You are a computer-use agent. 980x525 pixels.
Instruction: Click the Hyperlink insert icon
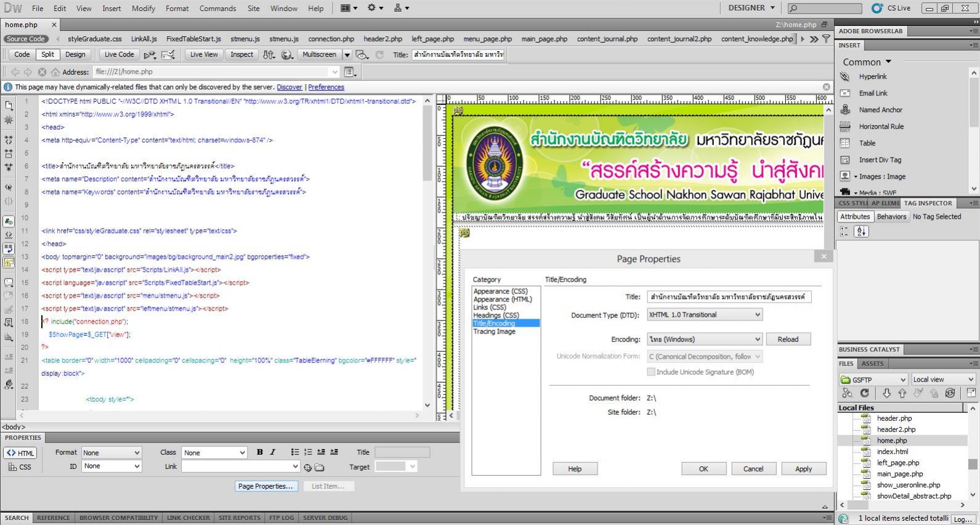click(845, 76)
